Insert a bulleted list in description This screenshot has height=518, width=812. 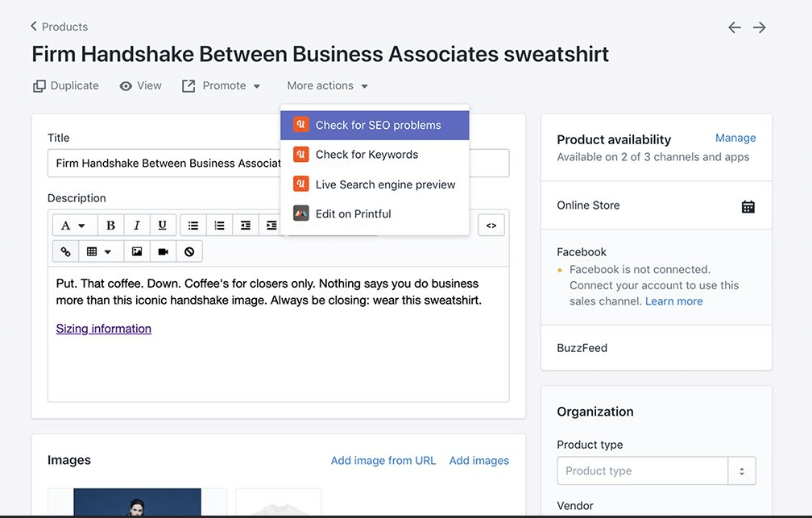click(193, 226)
